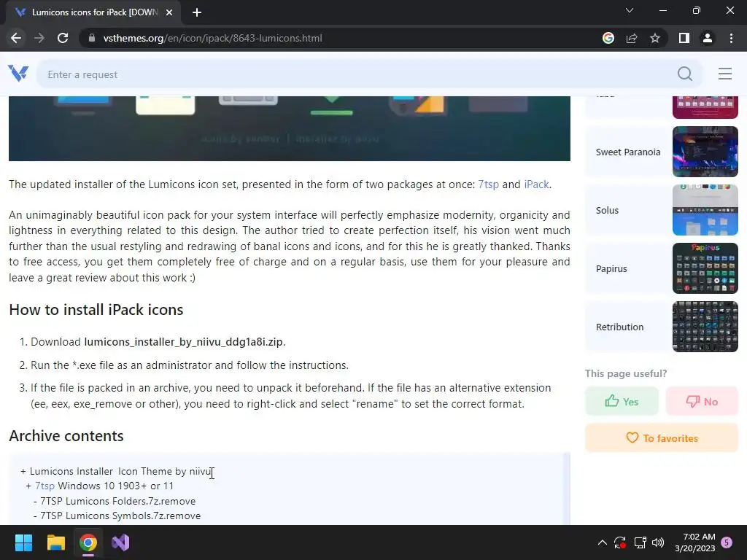747x560 pixels.
Task: Open 7tsp link in archive contents
Action: (44, 486)
